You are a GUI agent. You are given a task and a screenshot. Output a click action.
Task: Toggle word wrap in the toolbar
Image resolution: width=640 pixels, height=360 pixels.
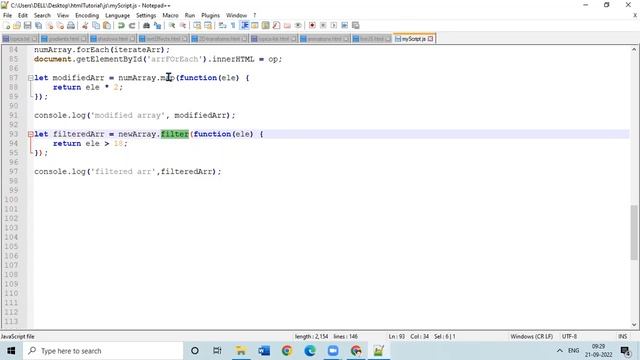222,25
